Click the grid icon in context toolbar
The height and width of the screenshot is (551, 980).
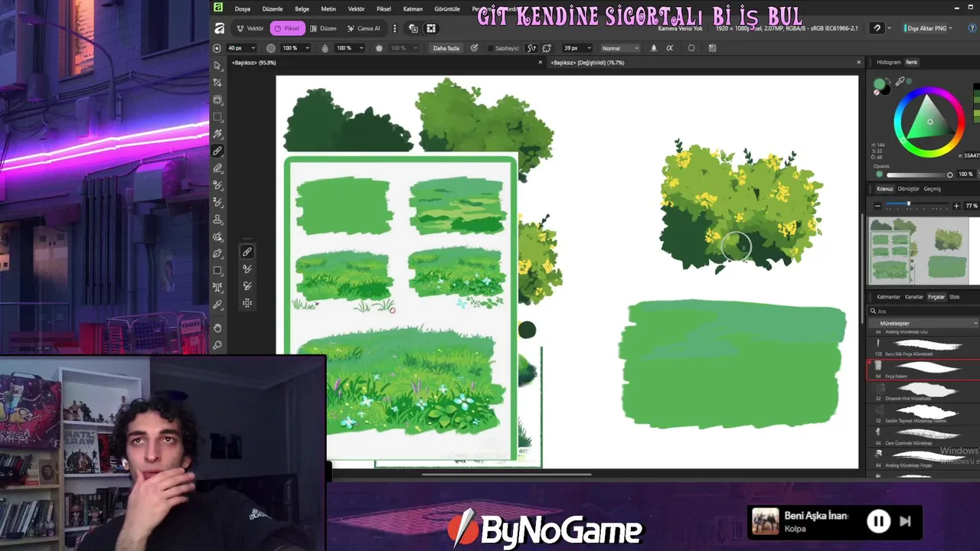712,47
